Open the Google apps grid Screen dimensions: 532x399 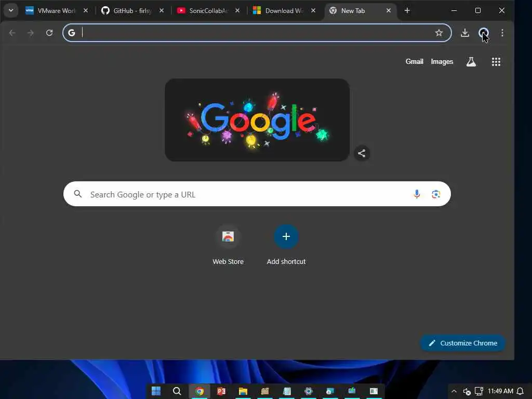coord(496,62)
